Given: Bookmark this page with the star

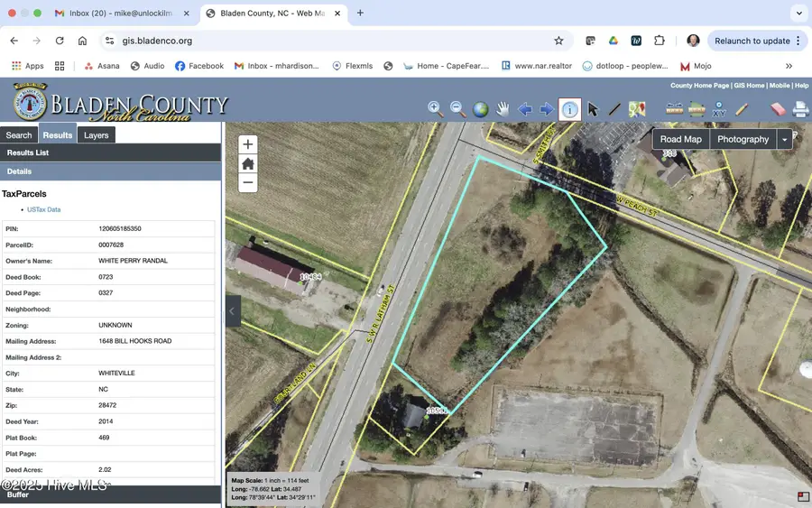Looking at the screenshot, I should point(558,41).
